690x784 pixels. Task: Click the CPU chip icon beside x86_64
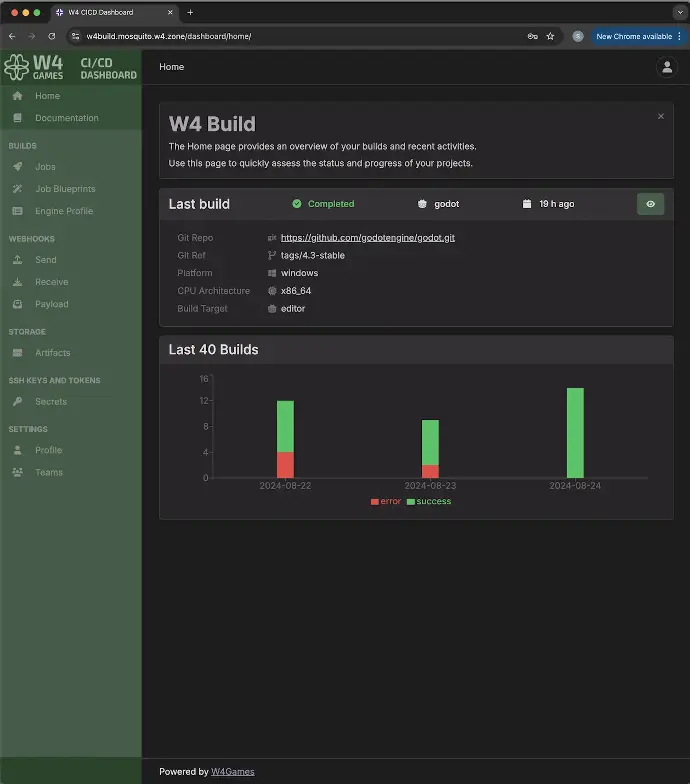tap(272, 290)
